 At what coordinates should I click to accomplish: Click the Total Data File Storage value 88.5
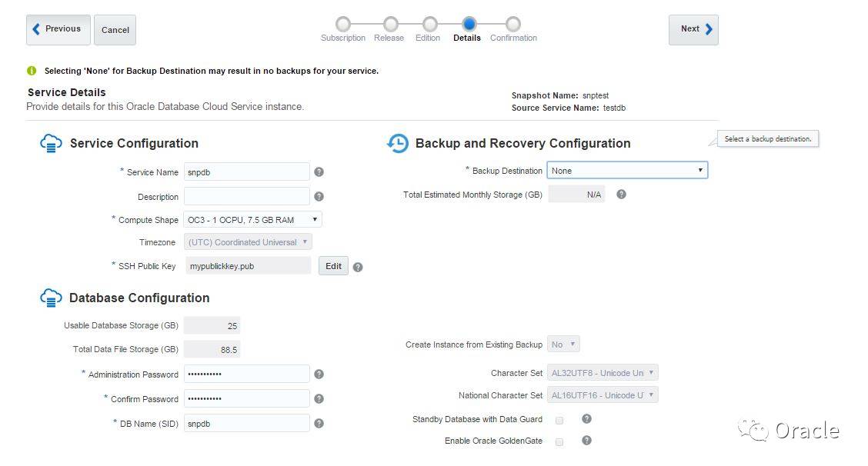pyautogui.click(x=212, y=350)
